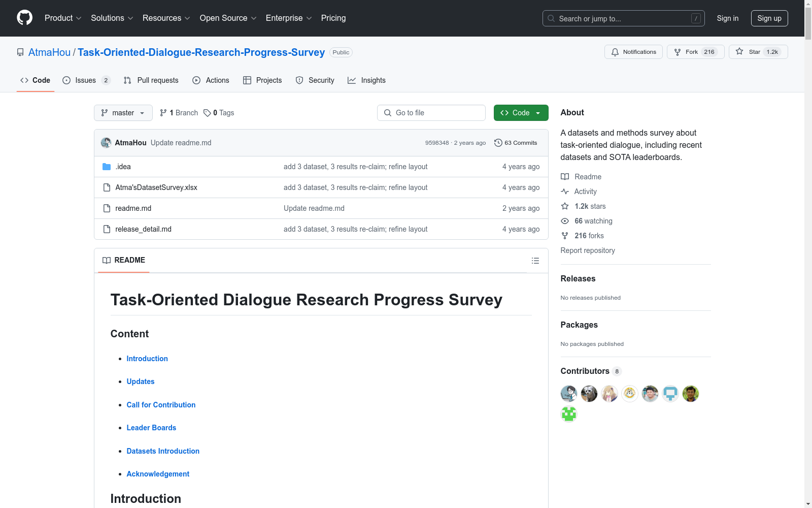Screen dimensions: 812x508
Task: Click the second contributor avatar
Action: (589, 394)
